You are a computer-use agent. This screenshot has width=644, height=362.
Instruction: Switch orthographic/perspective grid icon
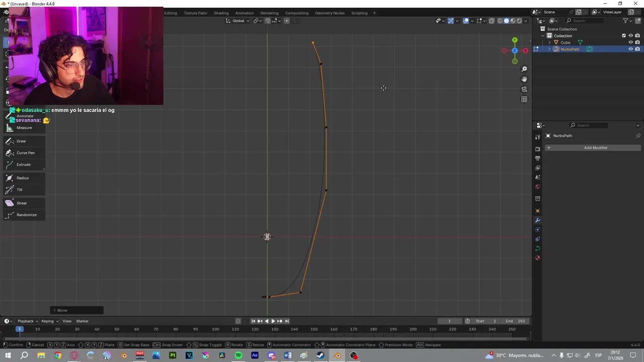524,99
